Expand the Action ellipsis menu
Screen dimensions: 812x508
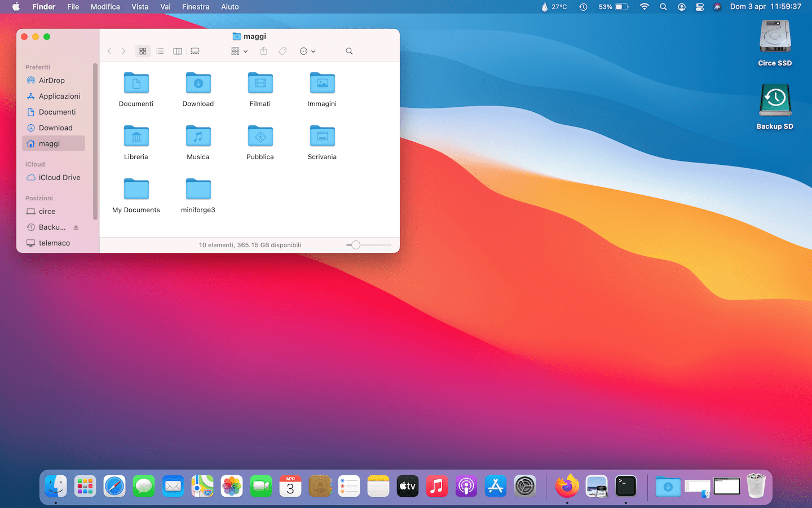click(x=307, y=51)
